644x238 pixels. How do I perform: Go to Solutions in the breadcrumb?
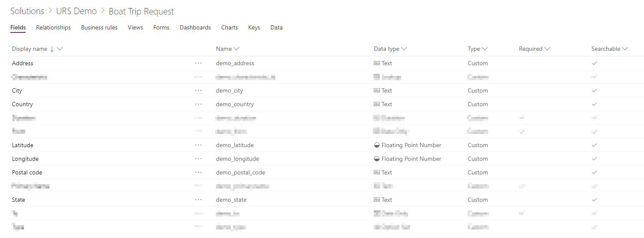pos(27,11)
